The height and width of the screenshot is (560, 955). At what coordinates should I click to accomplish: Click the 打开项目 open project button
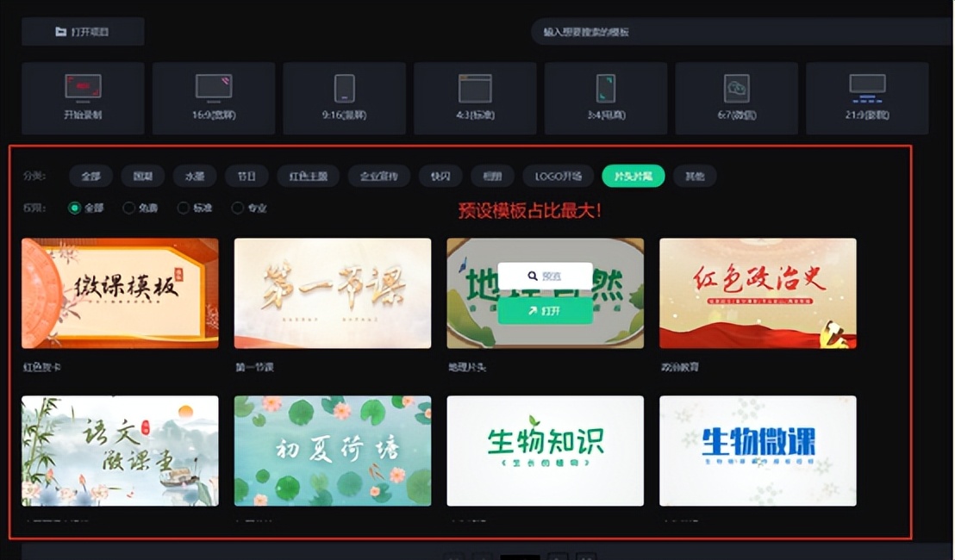83,31
